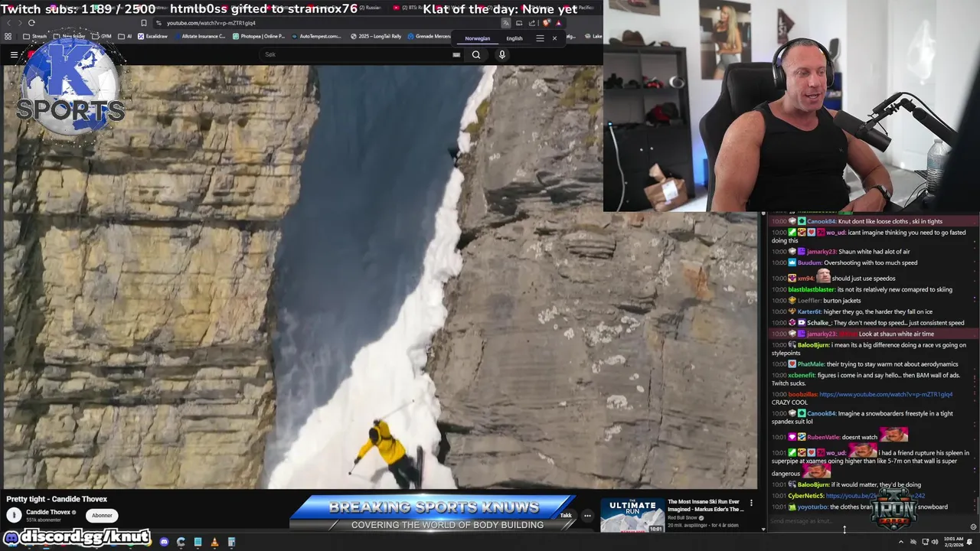Click username xcbenefit in chat
Viewport: 980px width, 551px height.
coord(802,375)
